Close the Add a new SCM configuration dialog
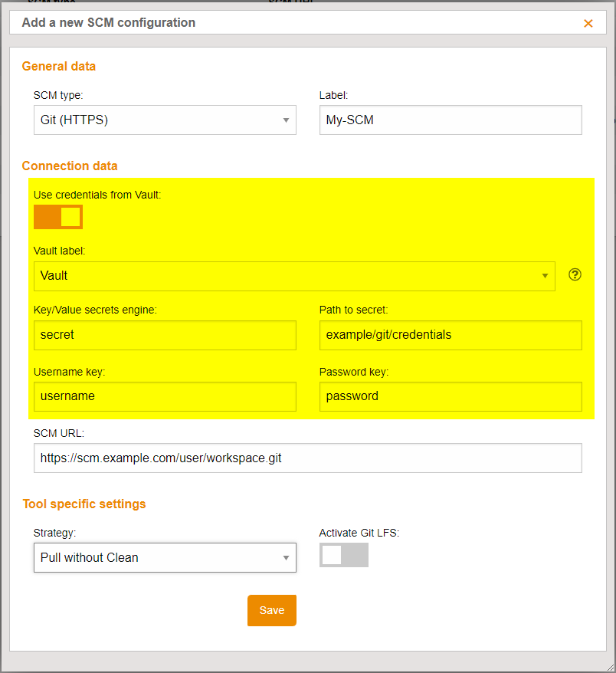The width and height of the screenshot is (616, 673). point(588,23)
